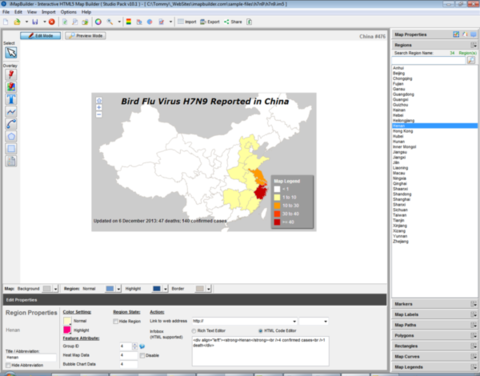Click the red stop icon in toolbar
The image size is (480, 376).
click(52, 22)
